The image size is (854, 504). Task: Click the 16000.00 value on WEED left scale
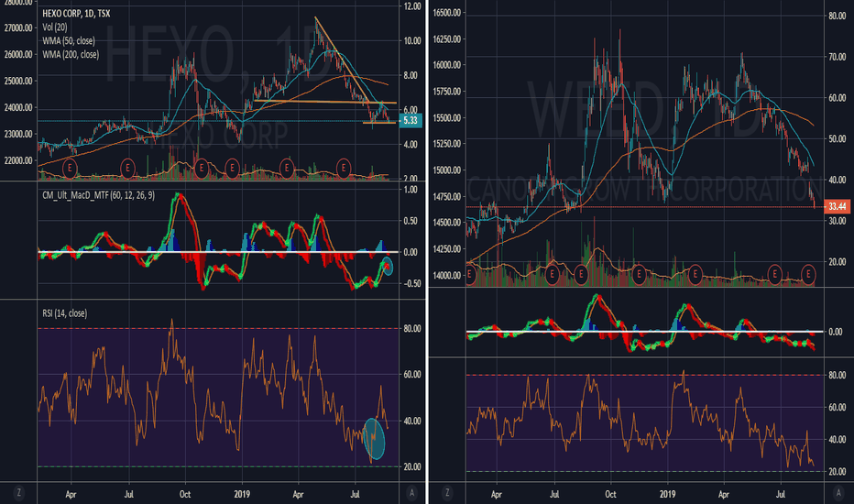pos(447,65)
